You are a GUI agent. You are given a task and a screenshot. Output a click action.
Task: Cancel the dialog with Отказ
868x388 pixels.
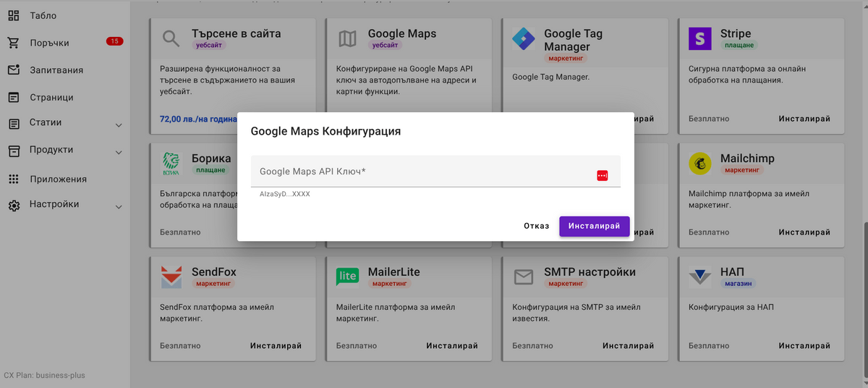click(536, 226)
